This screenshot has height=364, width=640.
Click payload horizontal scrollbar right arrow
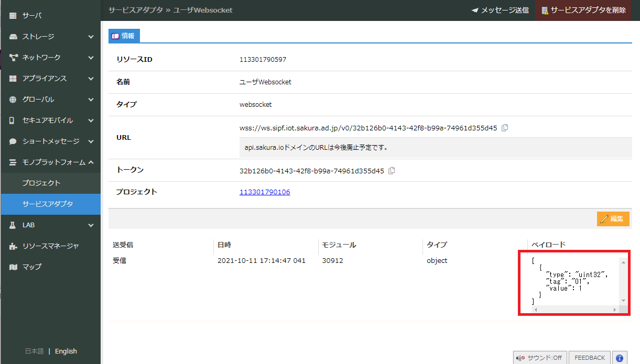point(615,310)
